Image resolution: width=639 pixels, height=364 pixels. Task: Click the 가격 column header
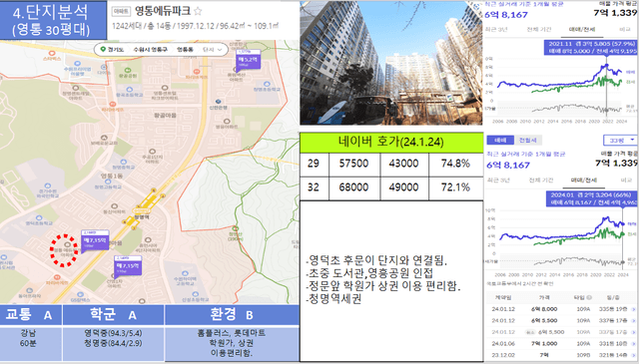[x=544, y=297]
